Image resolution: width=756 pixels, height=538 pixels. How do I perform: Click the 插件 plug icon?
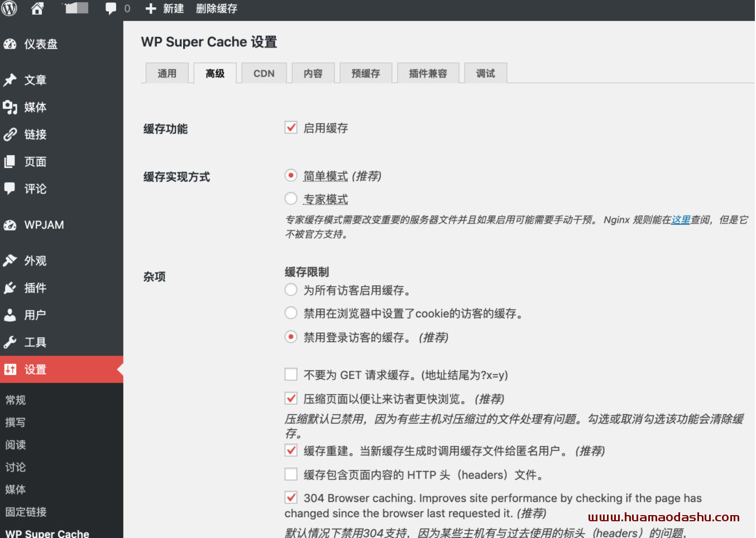pyautogui.click(x=10, y=288)
